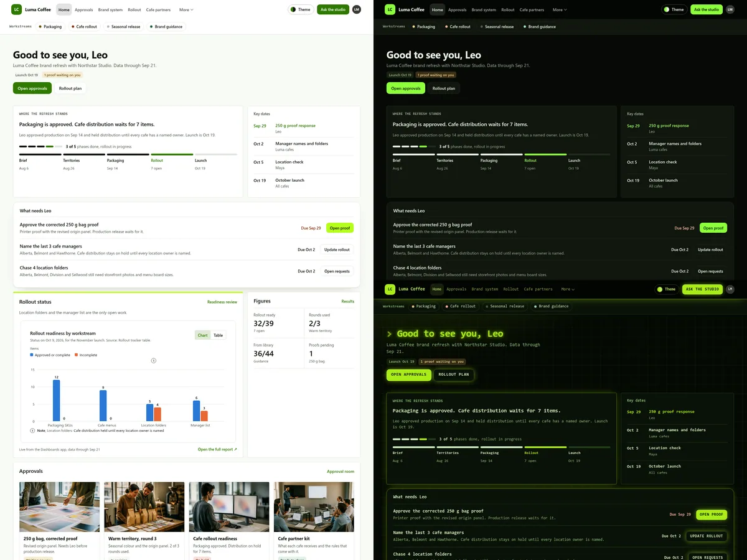747x560 pixels.
Task: Toggle Theme in the light theme panel
Action: 301,9
